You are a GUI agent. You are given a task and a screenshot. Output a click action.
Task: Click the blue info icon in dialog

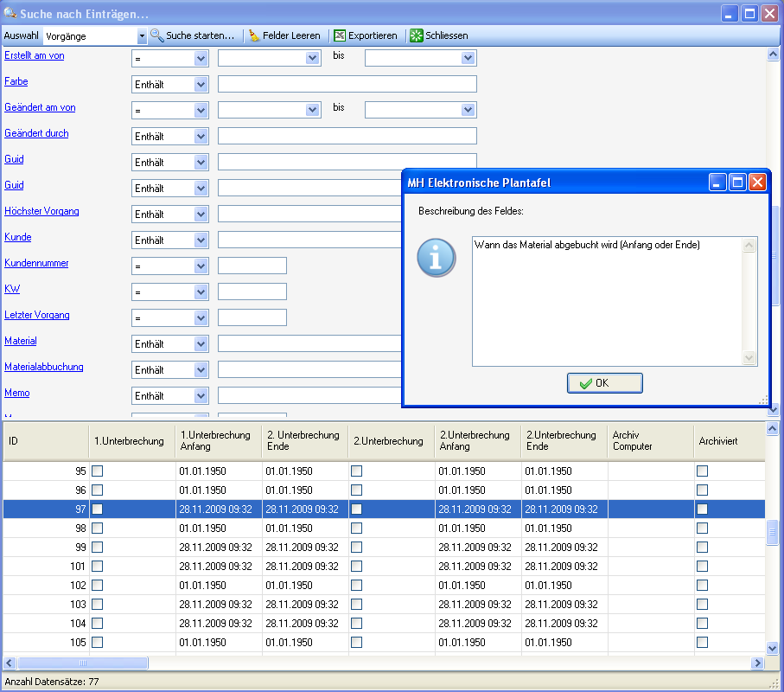[x=437, y=259]
